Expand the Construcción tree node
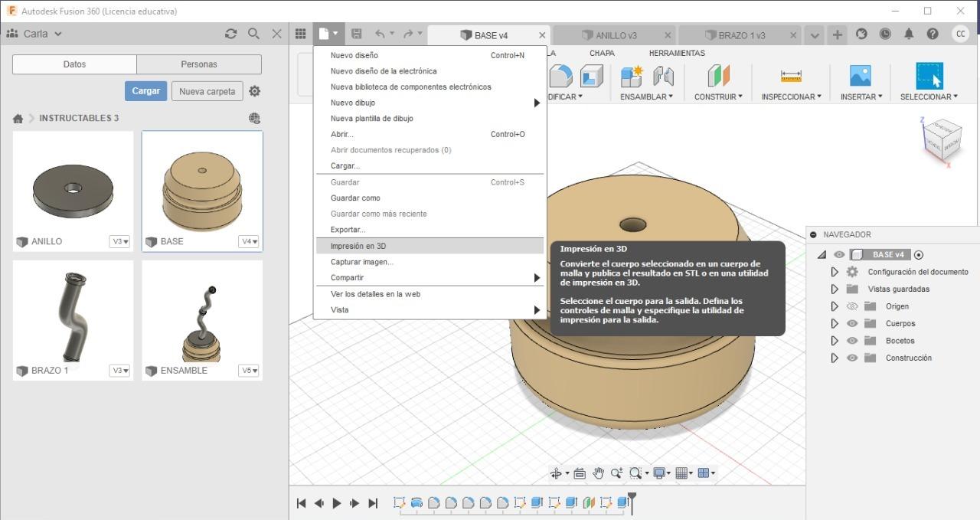This screenshot has height=520, width=980. point(835,358)
